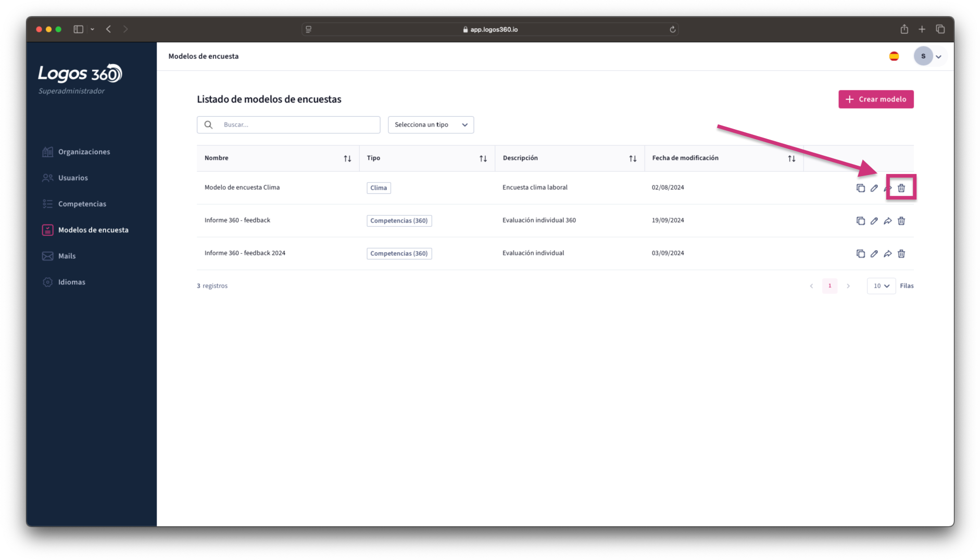This screenshot has width=980, height=560.
Task: Click Encuesta clima laboral description
Action: 535,188
